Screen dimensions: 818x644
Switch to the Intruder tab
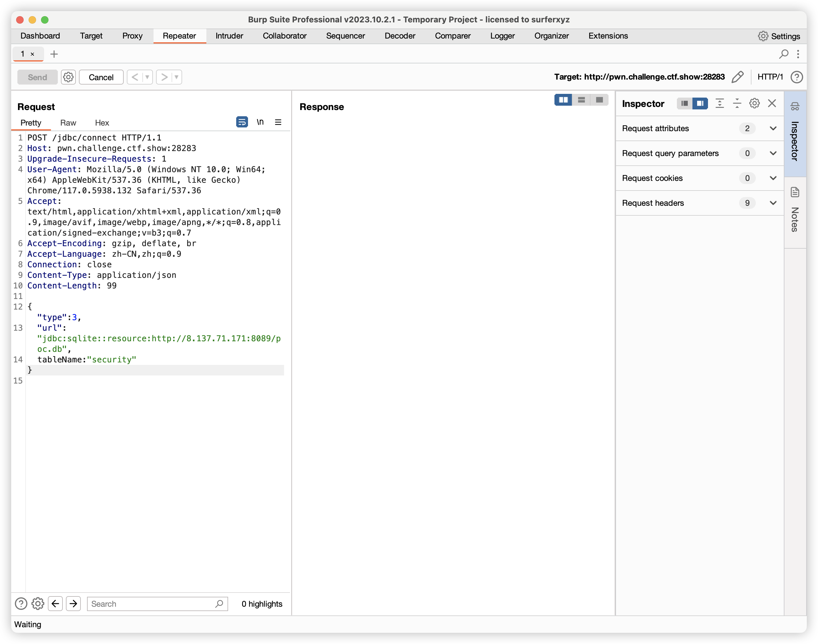(x=229, y=36)
